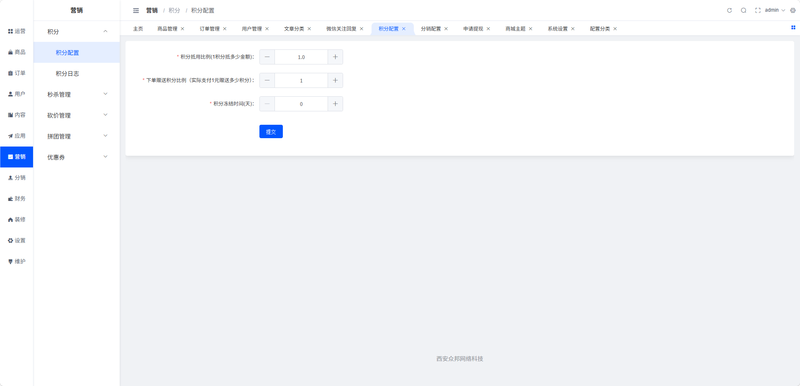This screenshot has width=800, height=386.
Task: Close the 申请提现 tab
Action: click(x=488, y=29)
